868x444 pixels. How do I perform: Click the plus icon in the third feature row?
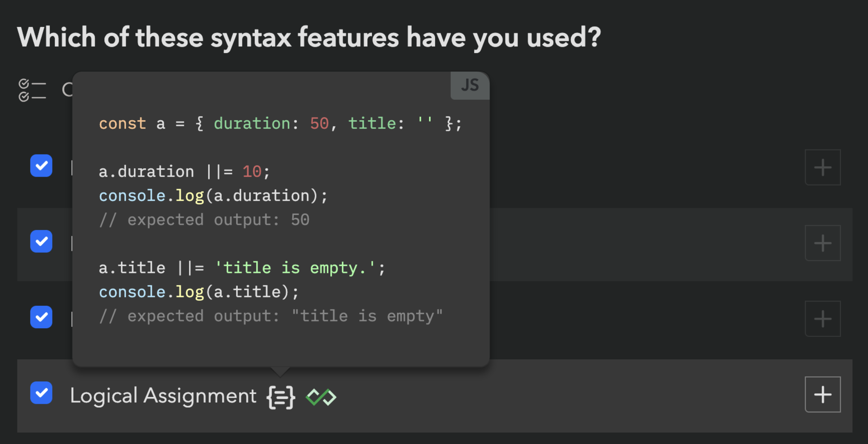(823, 319)
